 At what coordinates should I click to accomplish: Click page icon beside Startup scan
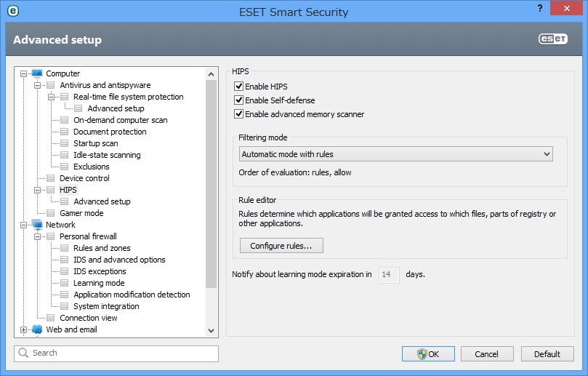tap(65, 143)
